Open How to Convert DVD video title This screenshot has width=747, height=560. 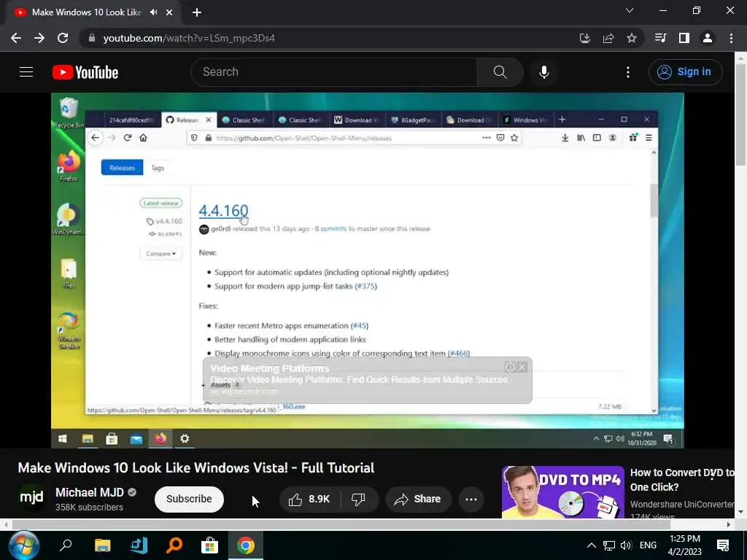pyautogui.click(x=682, y=480)
